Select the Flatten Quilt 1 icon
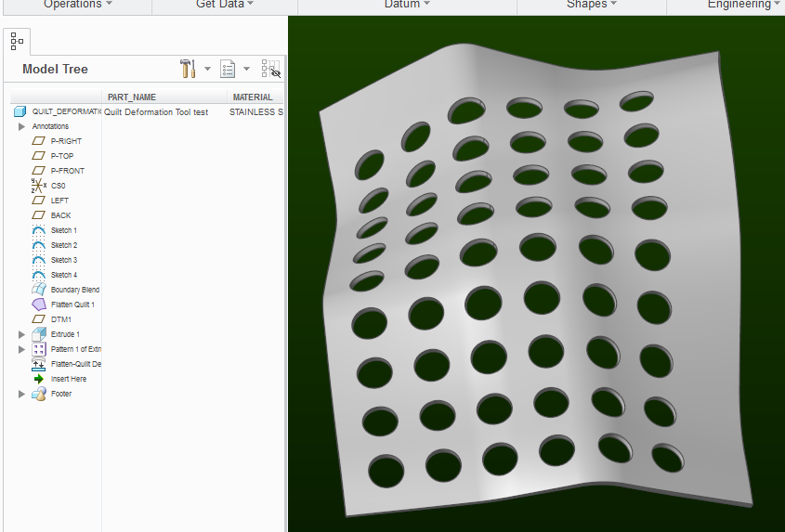This screenshot has height=532, width=785. [38, 305]
